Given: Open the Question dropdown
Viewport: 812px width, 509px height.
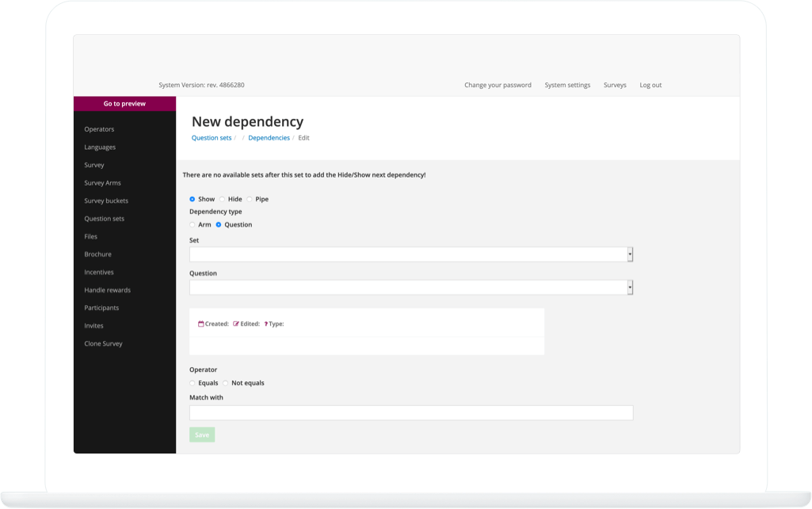Looking at the screenshot, I should (x=411, y=288).
